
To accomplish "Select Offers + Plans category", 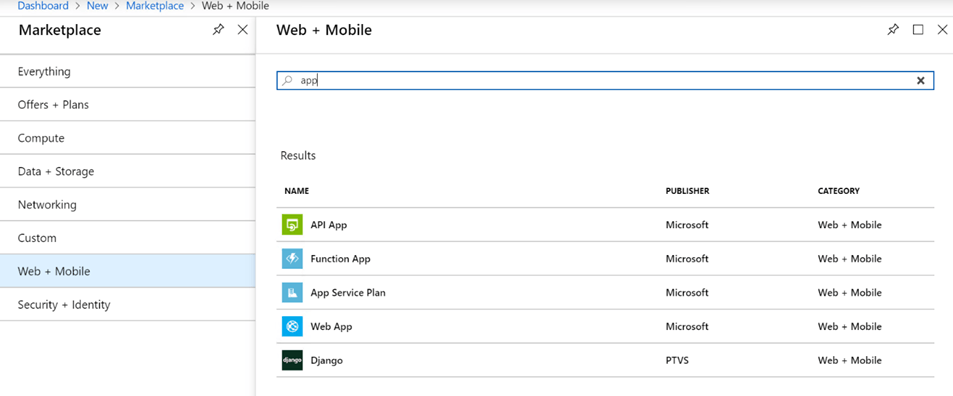I will click(x=128, y=104).
